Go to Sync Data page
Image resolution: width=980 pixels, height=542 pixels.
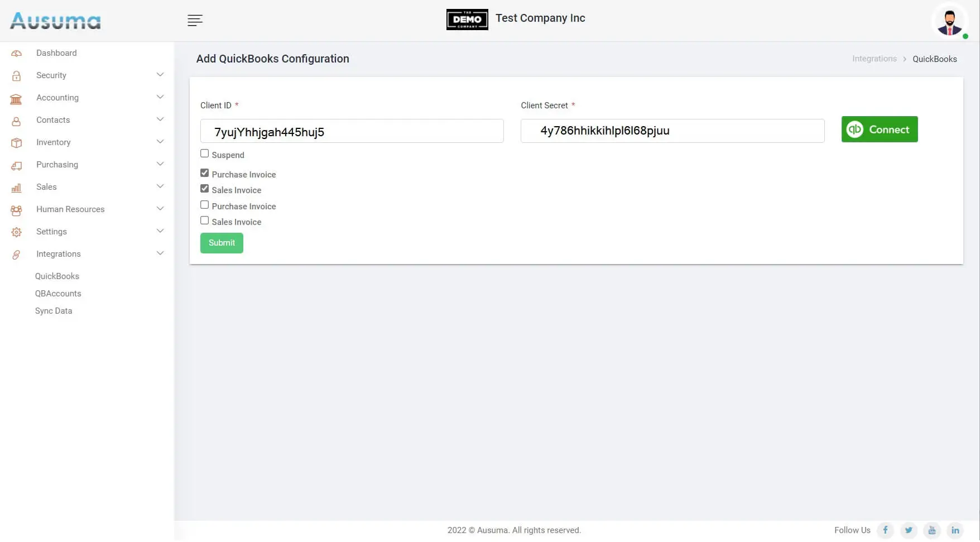coord(54,311)
